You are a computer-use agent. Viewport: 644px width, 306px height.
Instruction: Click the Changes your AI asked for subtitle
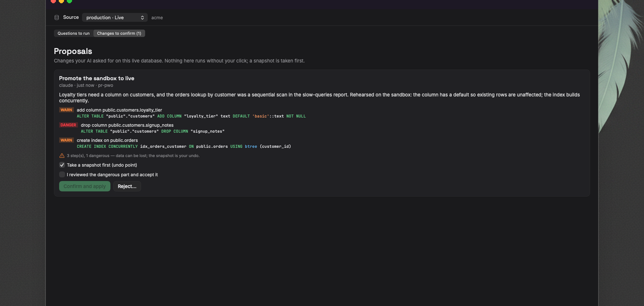click(179, 61)
